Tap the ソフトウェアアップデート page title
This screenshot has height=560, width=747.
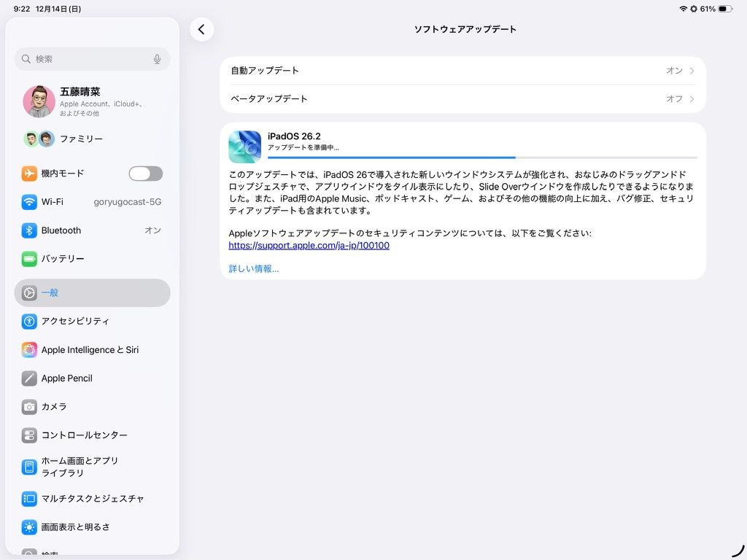(x=465, y=29)
